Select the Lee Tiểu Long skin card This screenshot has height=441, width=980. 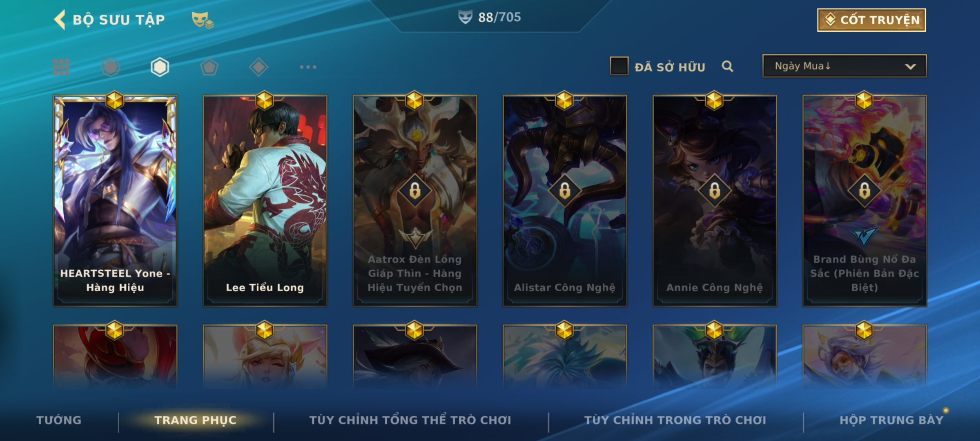tap(265, 201)
